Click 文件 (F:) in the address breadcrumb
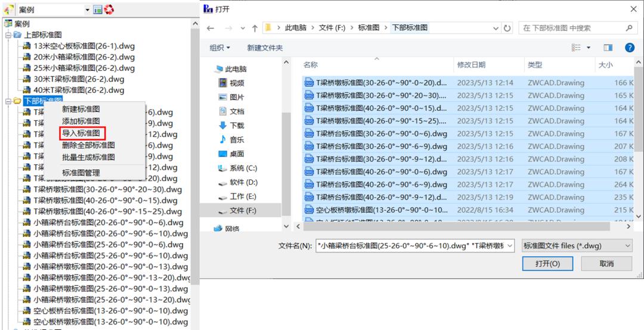The image size is (644, 330). pos(332,28)
